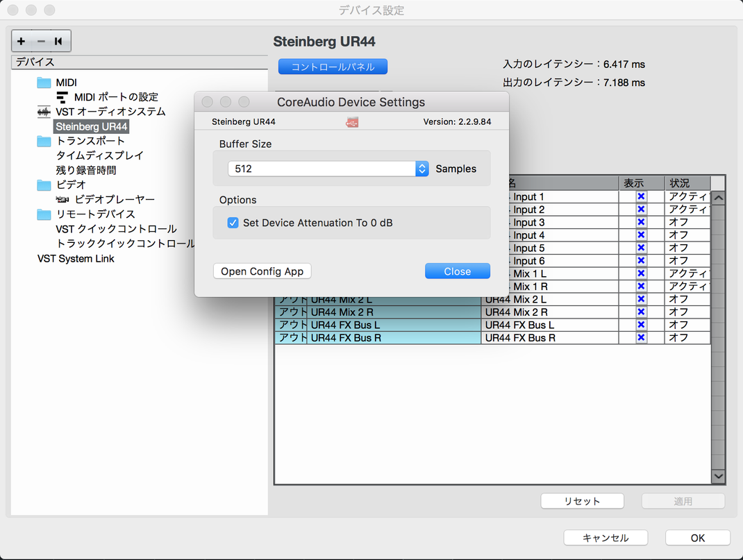Image resolution: width=743 pixels, height=560 pixels.
Task: Toggle 表示 checkbox for Input 1
Action: 641,196
